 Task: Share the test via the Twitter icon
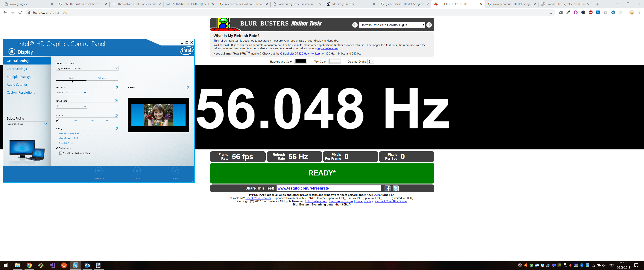coord(395,188)
